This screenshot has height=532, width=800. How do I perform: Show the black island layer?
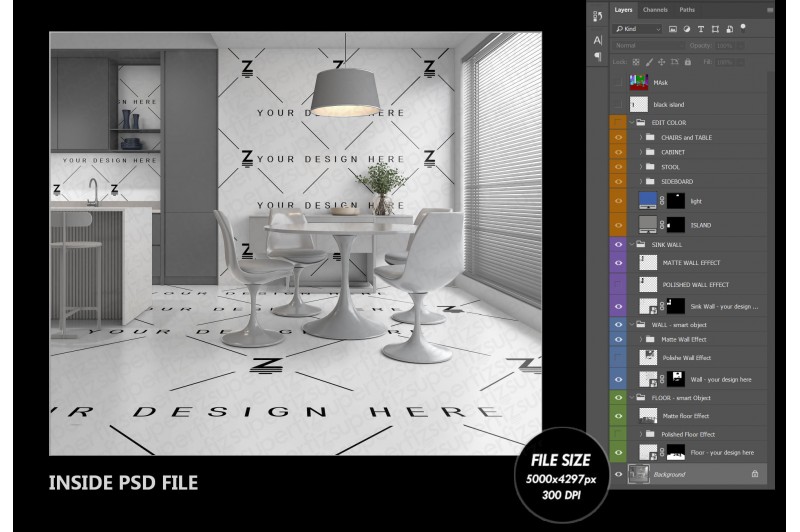click(x=618, y=105)
